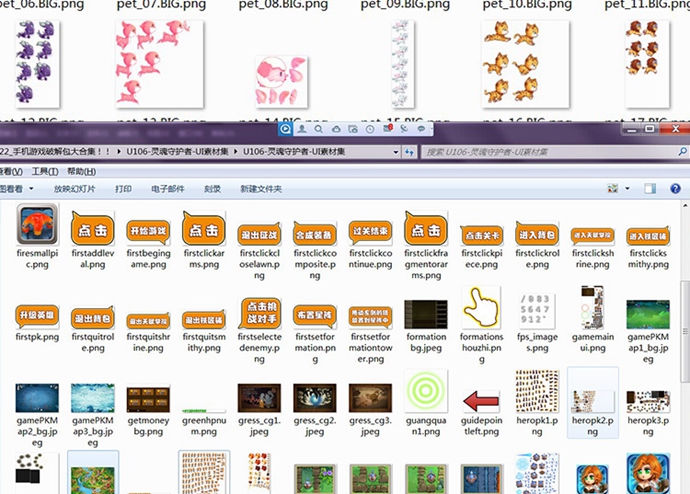
Task: Click 放映幻灯片 slideshow button
Action: [74, 189]
